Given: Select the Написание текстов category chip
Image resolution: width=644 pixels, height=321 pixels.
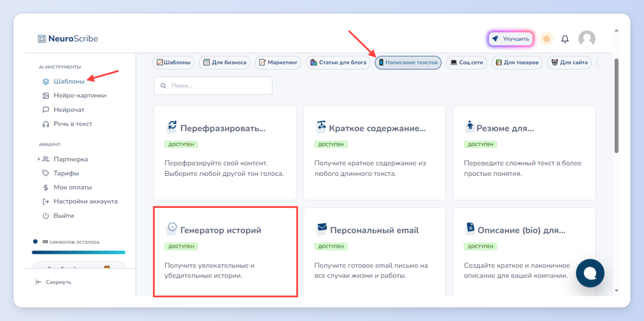Looking at the screenshot, I should click(408, 63).
